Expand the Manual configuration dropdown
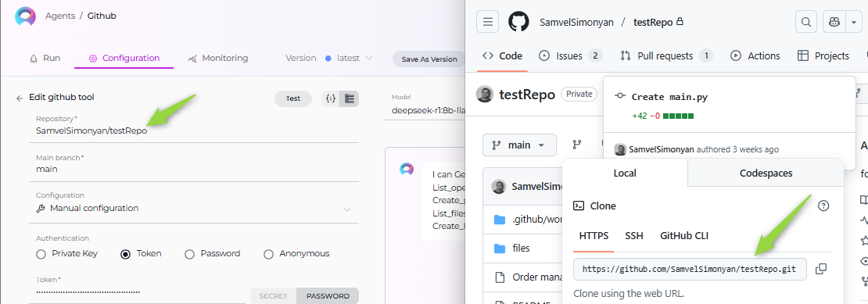Image resolution: width=868 pixels, height=304 pixels. click(347, 209)
